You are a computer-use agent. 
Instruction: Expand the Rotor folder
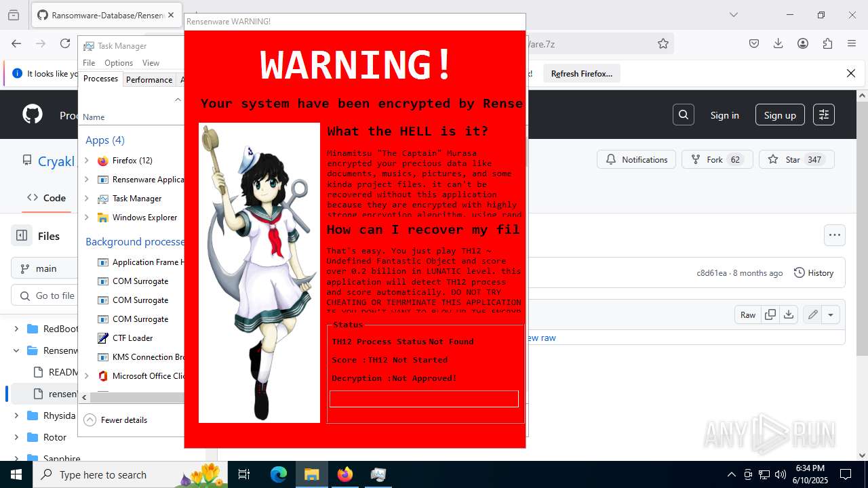point(16,437)
